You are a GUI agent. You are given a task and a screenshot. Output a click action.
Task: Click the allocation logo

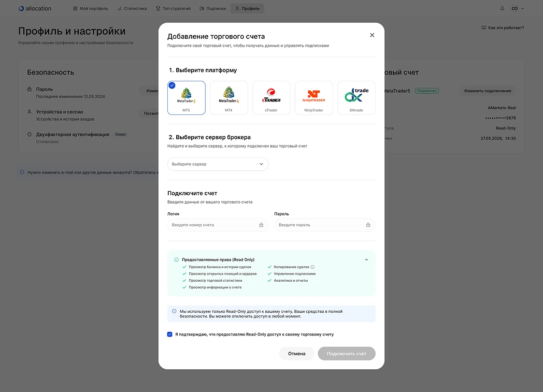tap(35, 8)
